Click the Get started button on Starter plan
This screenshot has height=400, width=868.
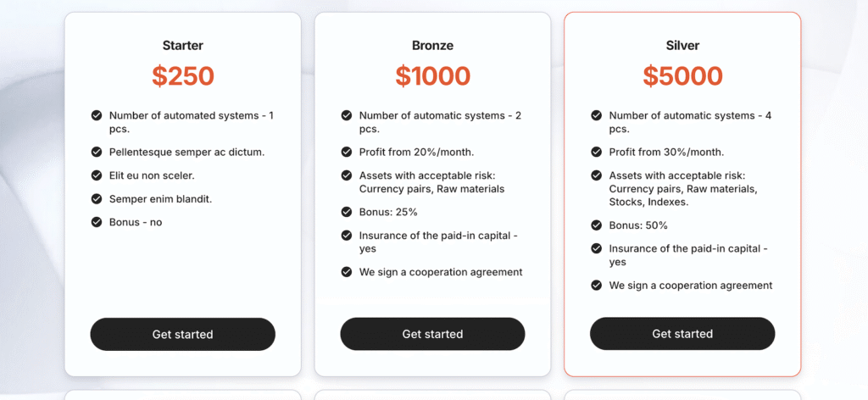(183, 334)
